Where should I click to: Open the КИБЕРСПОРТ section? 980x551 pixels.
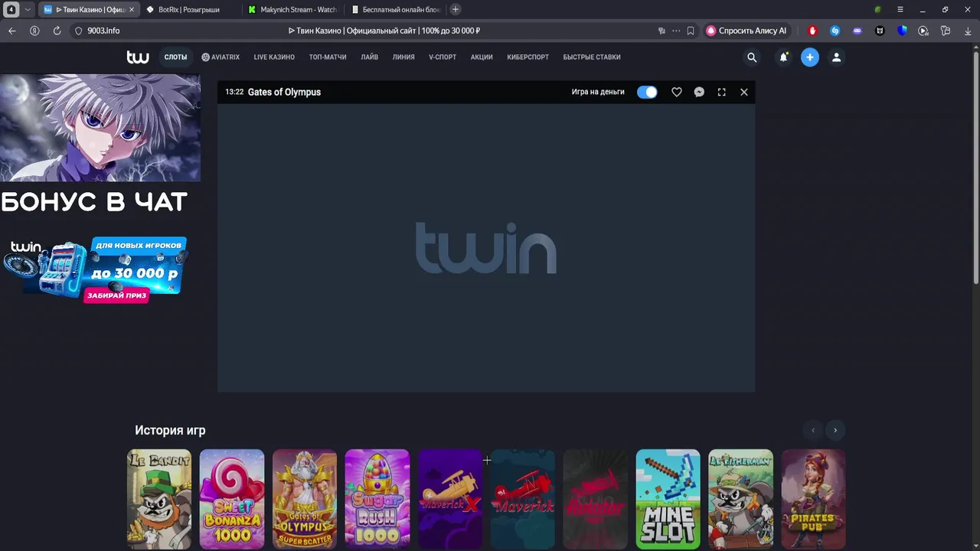[x=528, y=57]
